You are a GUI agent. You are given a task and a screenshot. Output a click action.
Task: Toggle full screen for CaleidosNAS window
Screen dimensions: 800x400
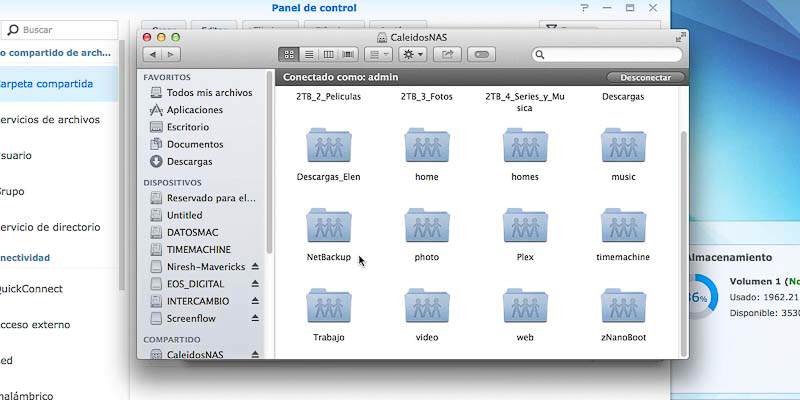coord(681,37)
